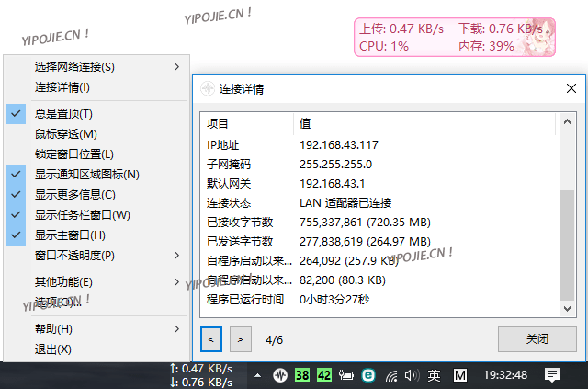Click the 255.255.255.0 value

(335, 164)
